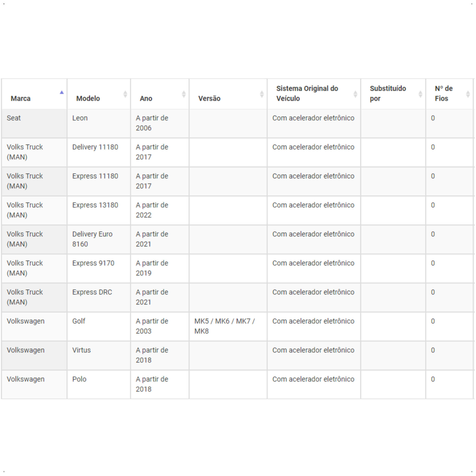Sort table by Modelo column arrows
Viewport: 476px width, 476px height.
click(x=125, y=94)
